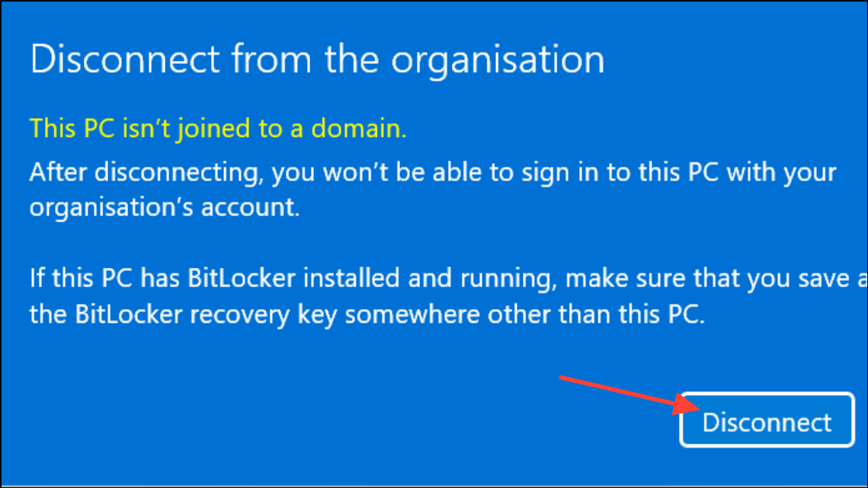868x488 pixels.
Task: Click the Disconnect button
Action: tap(766, 421)
